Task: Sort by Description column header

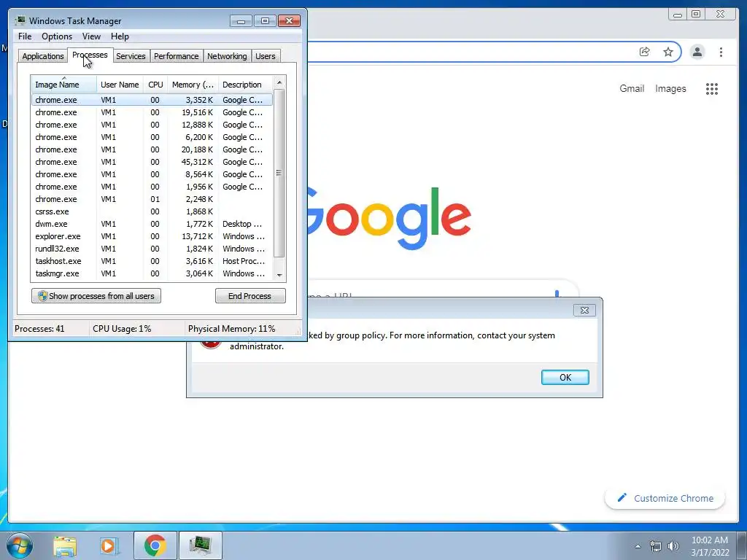Action: [x=246, y=85]
